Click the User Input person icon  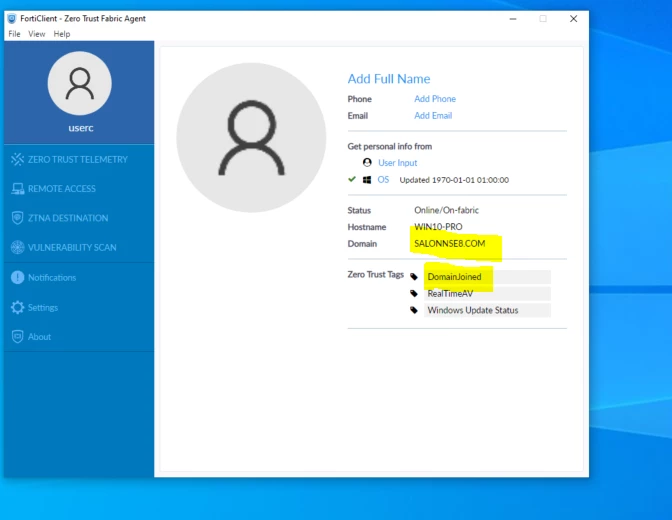367,162
